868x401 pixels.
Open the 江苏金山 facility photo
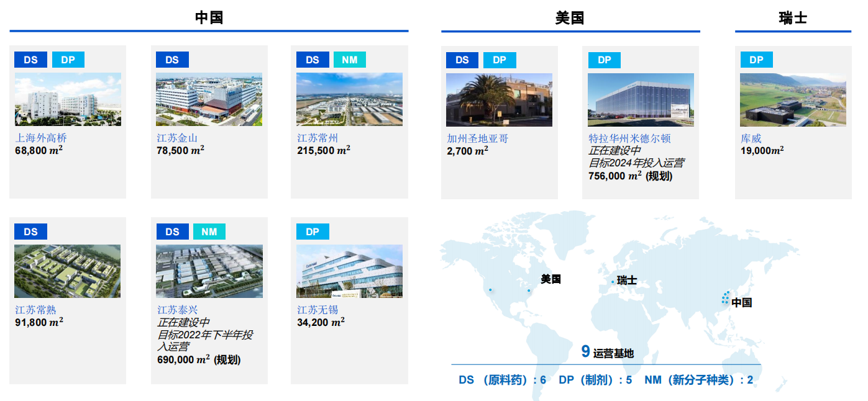[x=209, y=99]
